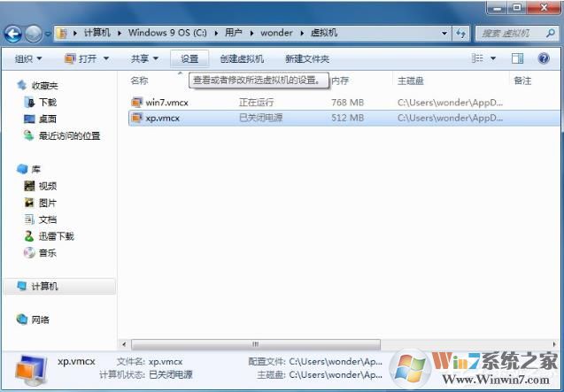564x392 pixels.
Task: Open help with the question mark icon
Action: (x=544, y=58)
